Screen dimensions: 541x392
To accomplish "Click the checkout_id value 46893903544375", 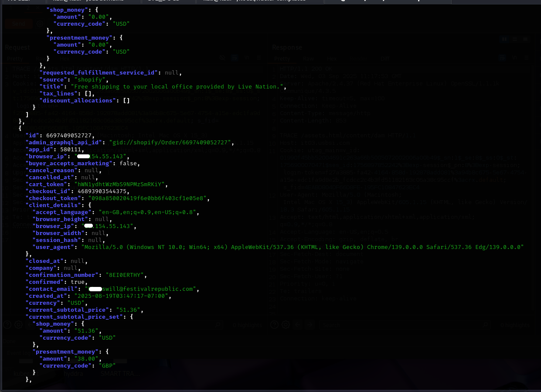I will pos(102,191).
